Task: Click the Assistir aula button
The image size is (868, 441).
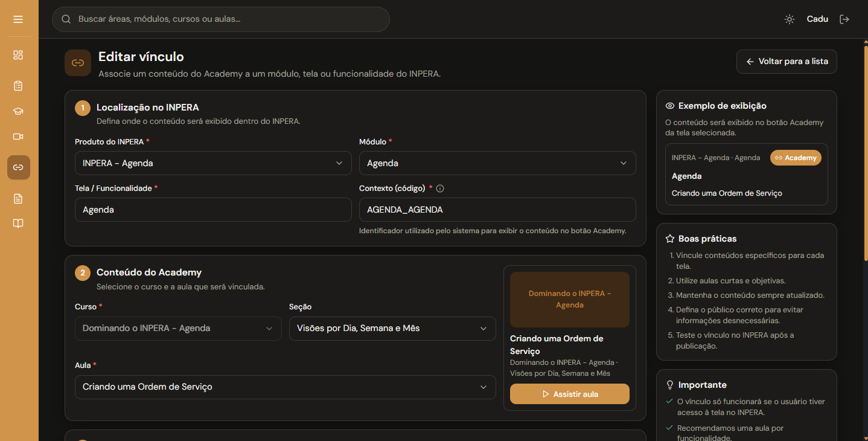Action: (x=570, y=394)
